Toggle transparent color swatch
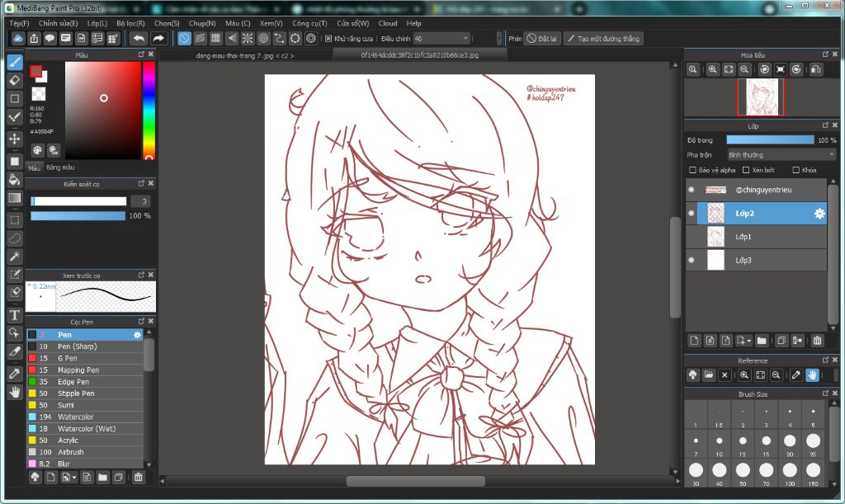The height and width of the screenshot is (504, 845). pos(39,94)
